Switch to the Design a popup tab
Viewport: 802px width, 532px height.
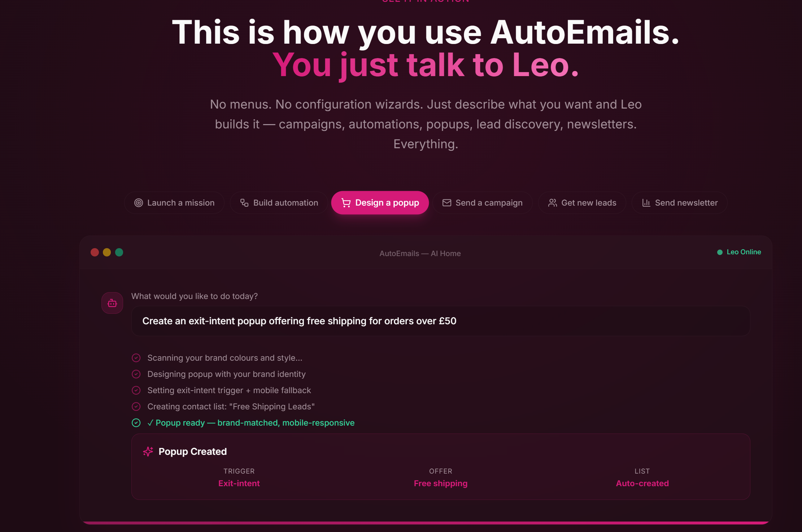[380, 203]
